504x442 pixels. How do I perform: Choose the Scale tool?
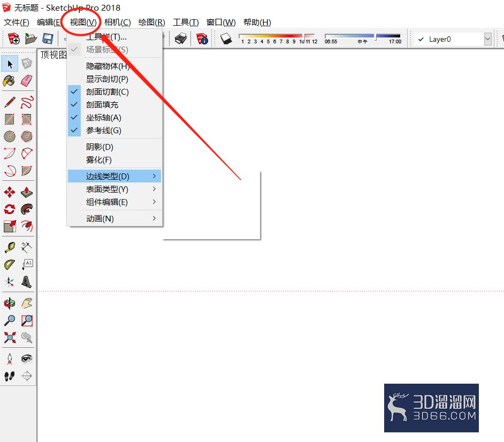(x=10, y=226)
